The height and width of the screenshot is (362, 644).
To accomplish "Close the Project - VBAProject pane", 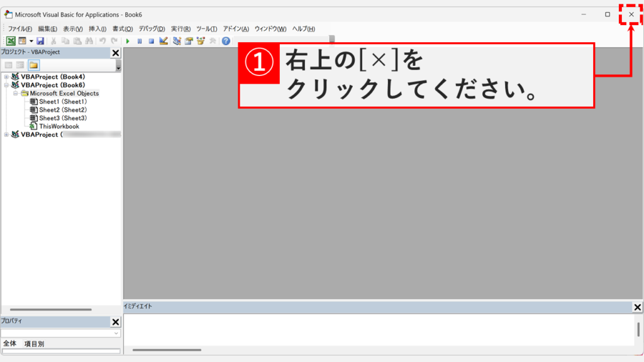I will pos(116,53).
